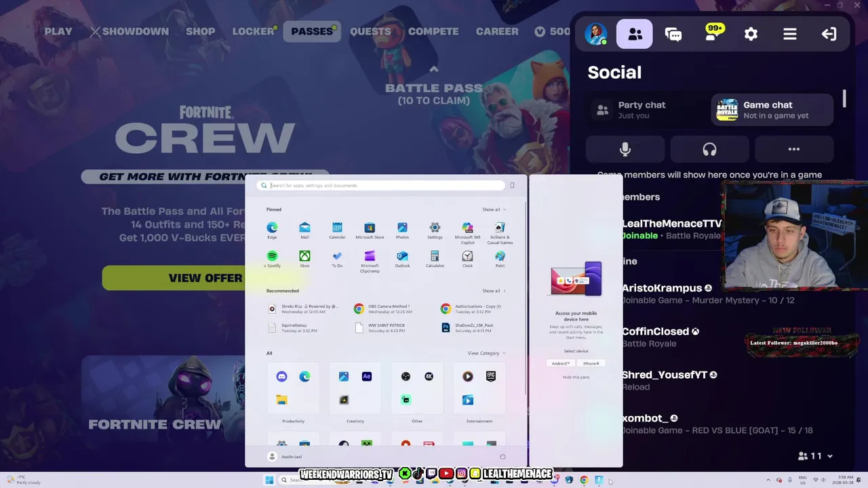Click Fortnite Social panel scrollbar
The height and width of the screenshot is (488, 868).
[844, 99]
